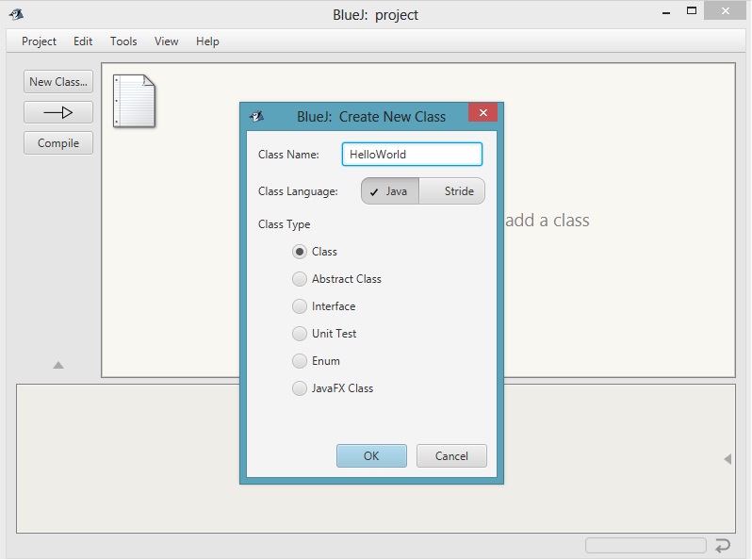This screenshot has height=560, width=752.
Task: Click the Compile button
Action: click(58, 143)
